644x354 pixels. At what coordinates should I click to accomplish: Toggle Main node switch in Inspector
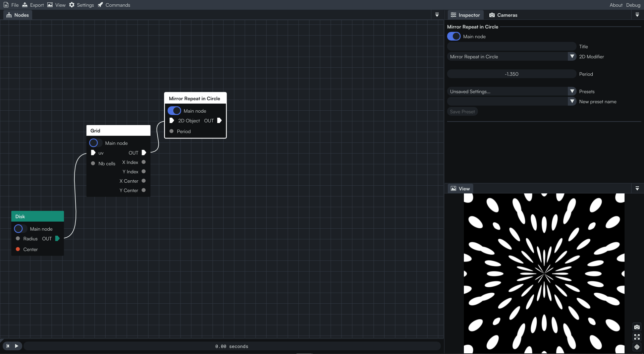coord(454,37)
